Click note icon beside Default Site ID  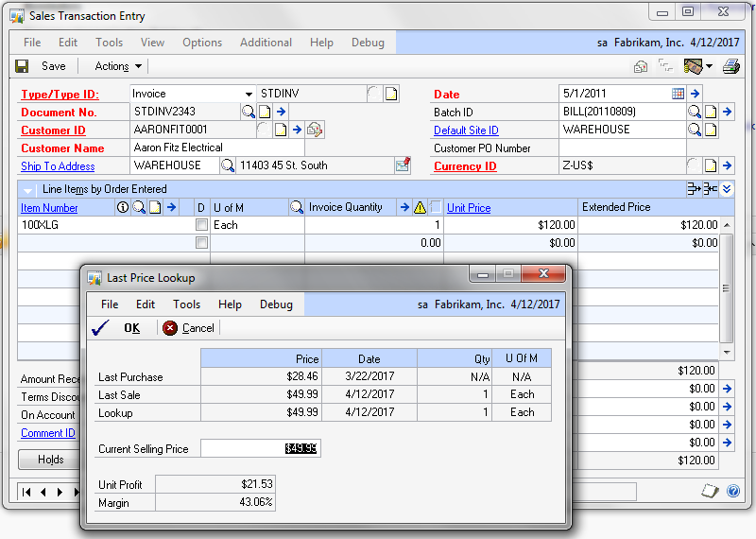(711, 130)
